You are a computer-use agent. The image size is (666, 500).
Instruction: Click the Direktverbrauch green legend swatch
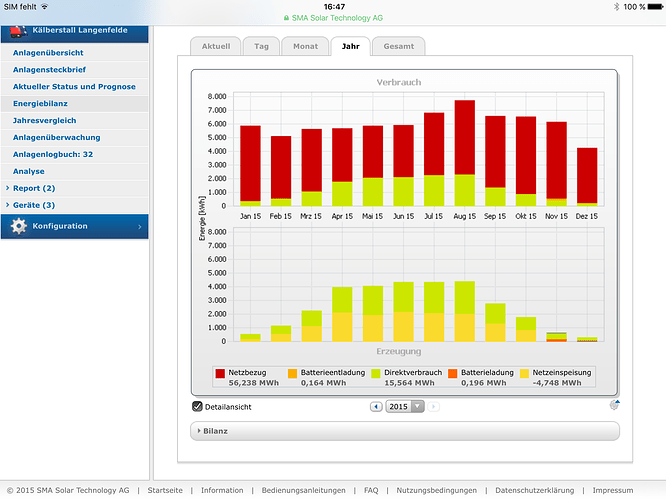376,373
